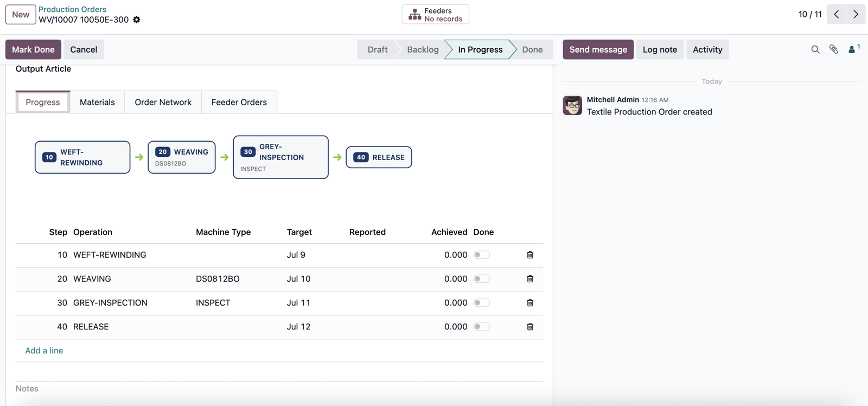Open followers icon in chatter

pyautogui.click(x=853, y=49)
